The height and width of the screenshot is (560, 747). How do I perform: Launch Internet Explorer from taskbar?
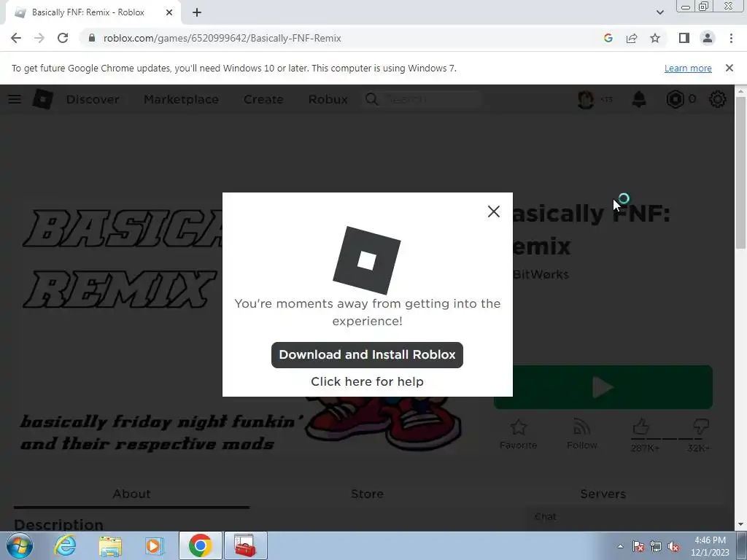(x=65, y=545)
